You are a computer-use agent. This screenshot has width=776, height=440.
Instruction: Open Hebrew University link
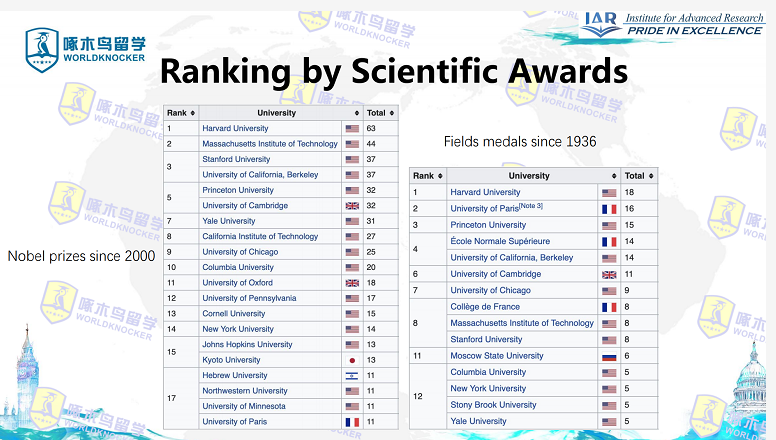[x=235, y=375]
